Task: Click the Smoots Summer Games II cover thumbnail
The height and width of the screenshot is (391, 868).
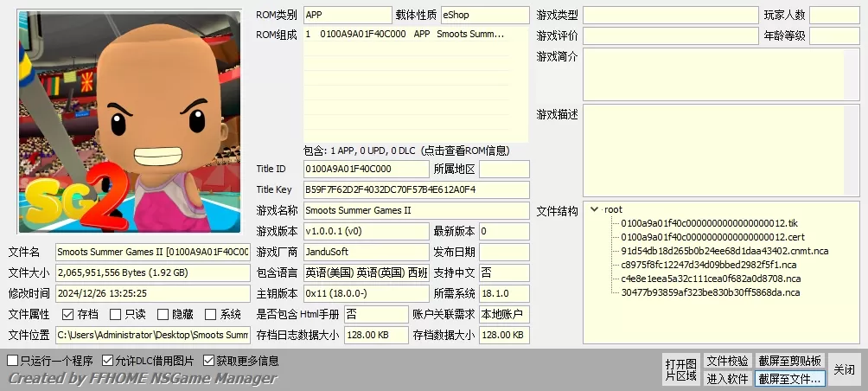Action: pos(130,121)
